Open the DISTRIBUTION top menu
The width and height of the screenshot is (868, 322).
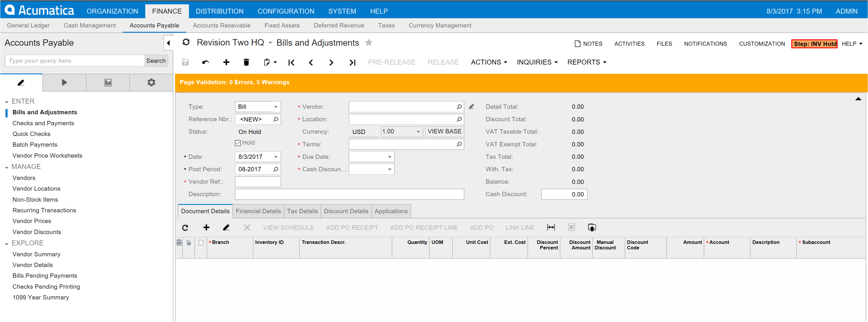point(220,11)
